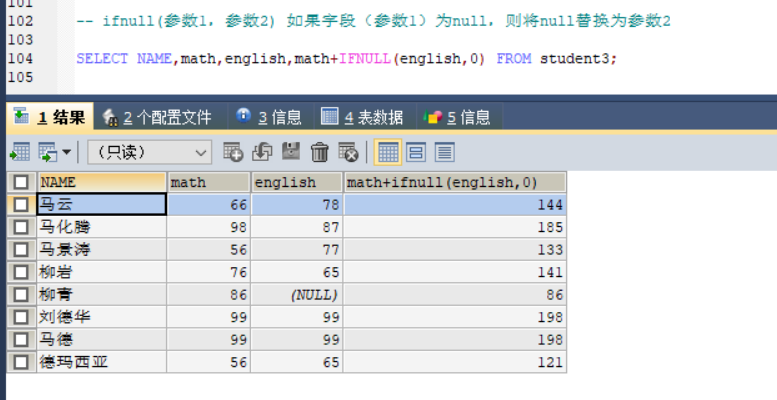
Task: Click the save changes floppy icon
Action: pyautogui.click(x=291, y=151)
